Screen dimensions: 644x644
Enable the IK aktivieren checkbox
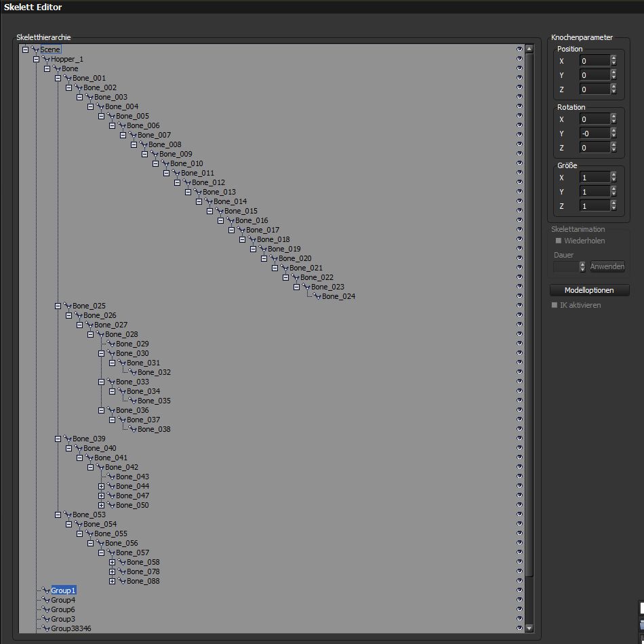555,305
